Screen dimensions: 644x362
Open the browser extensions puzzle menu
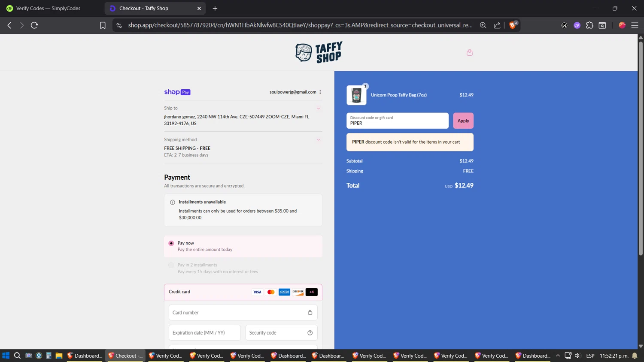[x=589, y=25]
